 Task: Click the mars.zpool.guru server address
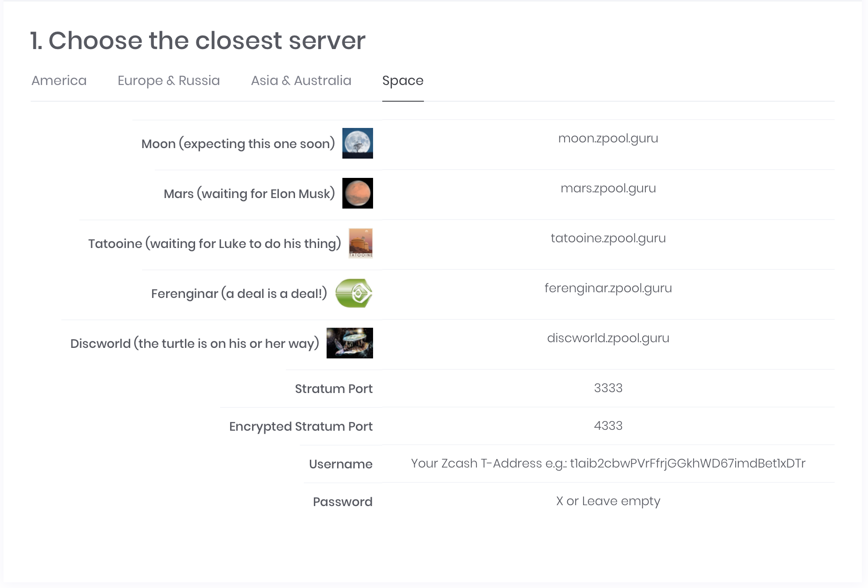[608, 188]
